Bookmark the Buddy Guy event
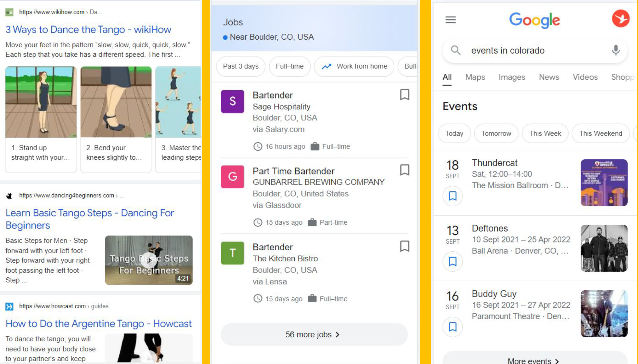638x364 pixels. [452, 327]
